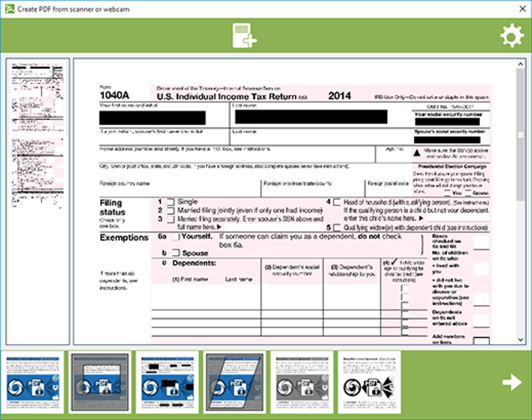Choose the original color filter thumbnail
The width and height of the screenshot is (532, 420).
[x=32, y=382]
